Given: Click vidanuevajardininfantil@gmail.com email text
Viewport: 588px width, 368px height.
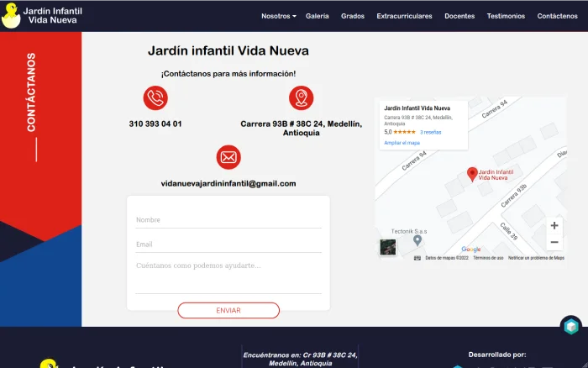Looking at the screenshot, I should pyautogui.click(x=228, y=183).
